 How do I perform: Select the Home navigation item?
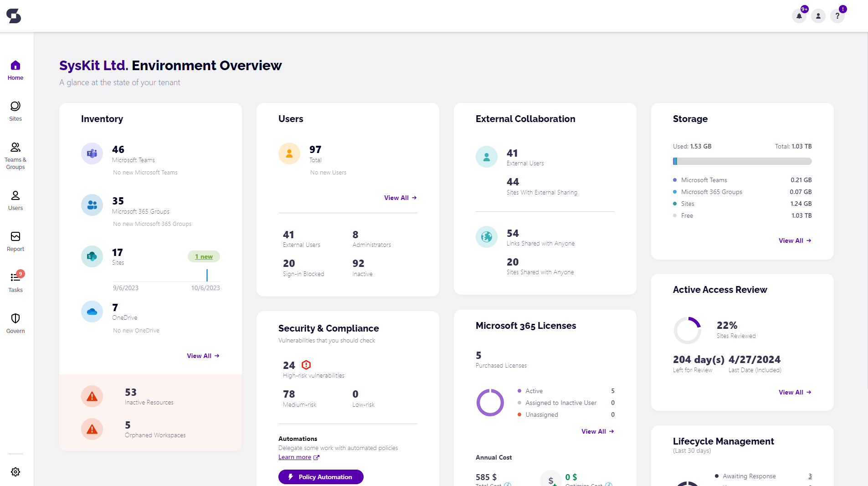(15, 69)
